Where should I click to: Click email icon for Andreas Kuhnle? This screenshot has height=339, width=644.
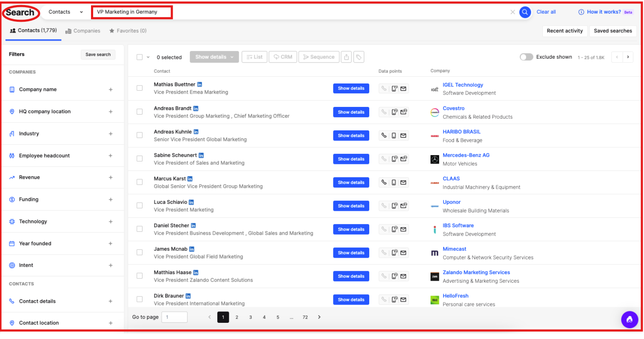coord(403,135)
